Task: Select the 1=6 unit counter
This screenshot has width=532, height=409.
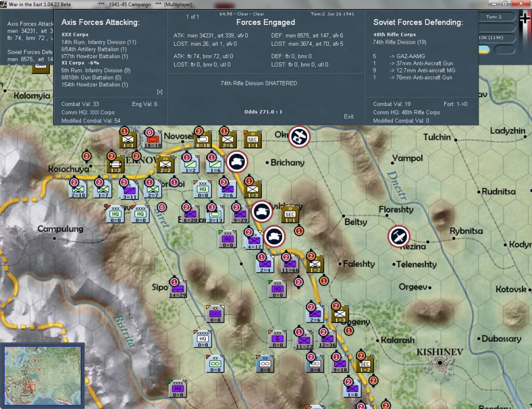Action: coord(216,165)
